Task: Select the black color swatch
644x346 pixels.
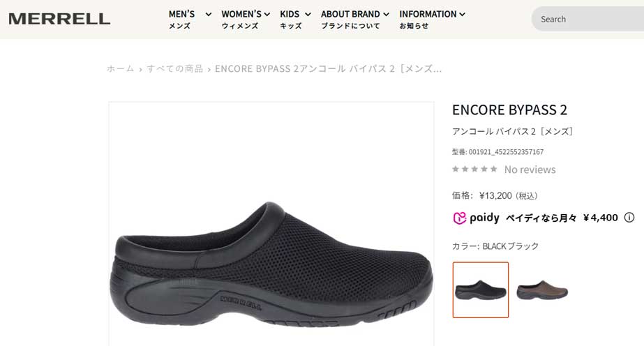Action: (x=481, y=289)
